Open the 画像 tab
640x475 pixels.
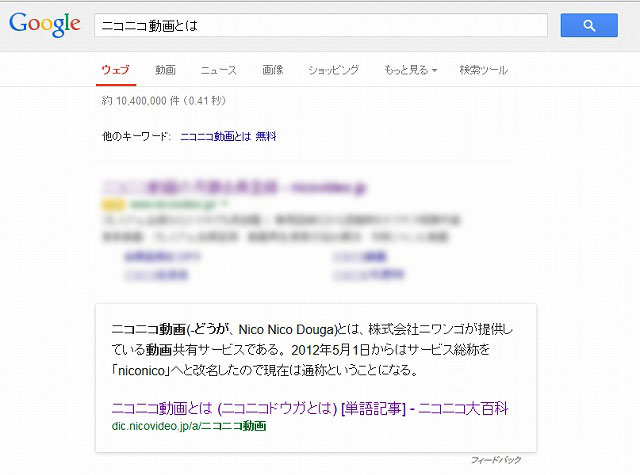272,70
